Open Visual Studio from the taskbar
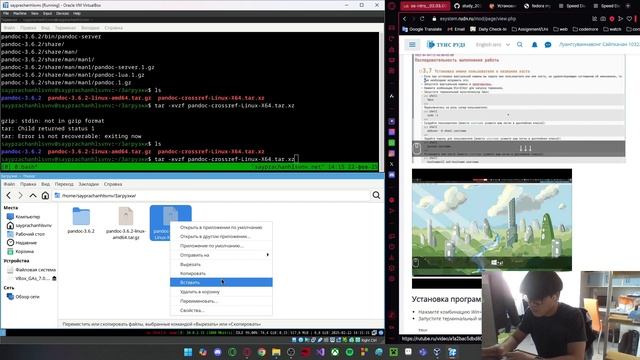This screenshot has width=640, height=360. [320, 352]
